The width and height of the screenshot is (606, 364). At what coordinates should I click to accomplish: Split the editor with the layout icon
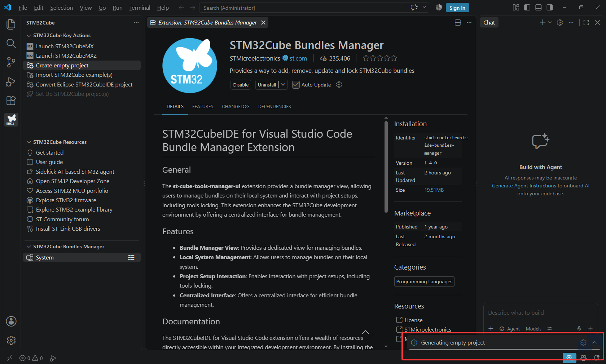pyautogui.click(x=458, y=23)
